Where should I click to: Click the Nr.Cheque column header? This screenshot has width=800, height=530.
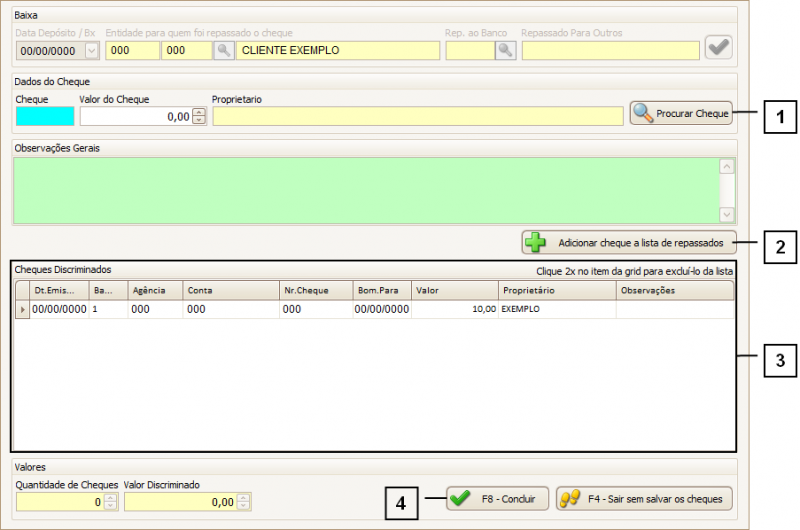314,290
